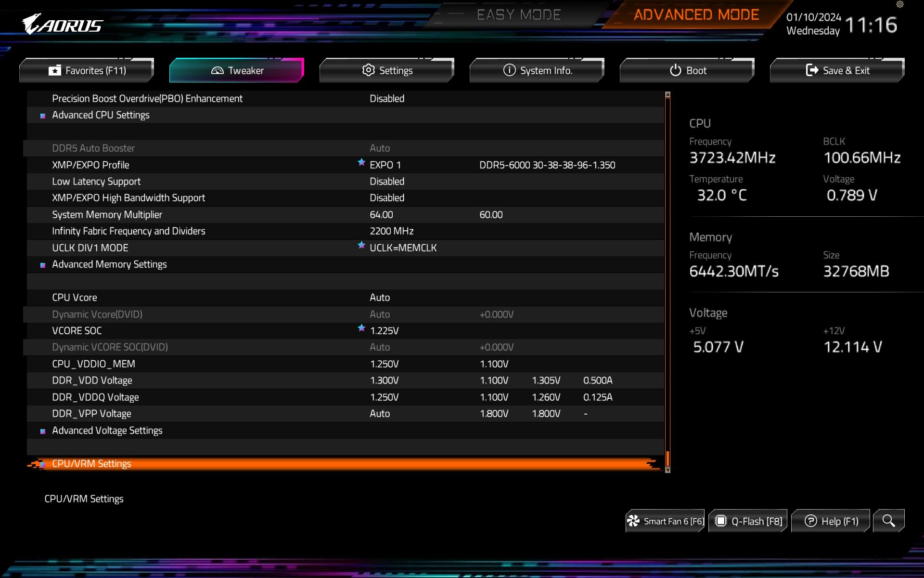Select Infinity Fabric Frequency 2200 MHz value
The width and height of the screenshot is (924, 578).
click(x=392, y=231)
